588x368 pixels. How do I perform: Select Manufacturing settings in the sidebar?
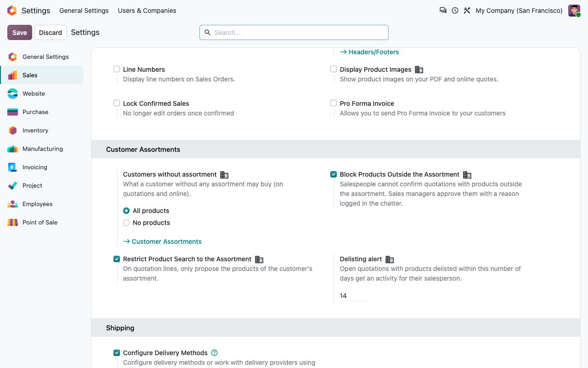click(x=42, y=149)
